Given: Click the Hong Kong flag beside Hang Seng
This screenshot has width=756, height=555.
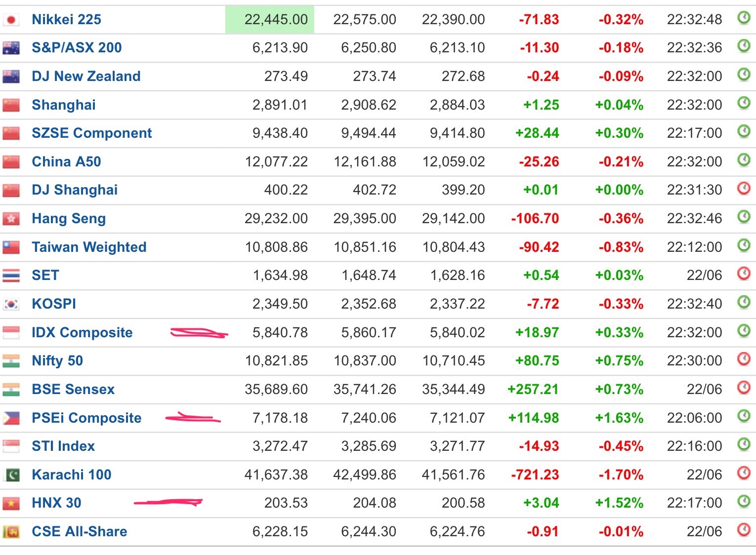Looking at the screenshot, I should tap(11, 219).
